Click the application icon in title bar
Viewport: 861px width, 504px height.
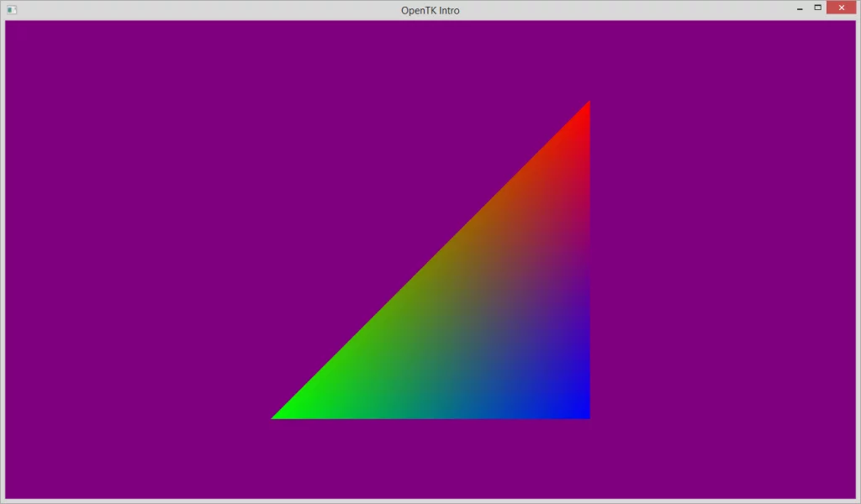[x=12, y=10]
